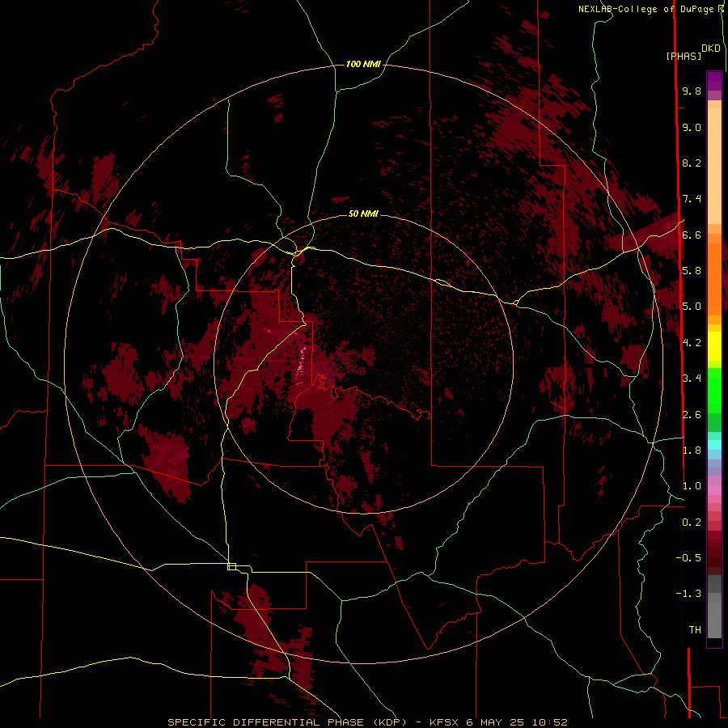The image size is (728, 728).
Task: Click the 7.4 scale value
Action: point(692,199)
